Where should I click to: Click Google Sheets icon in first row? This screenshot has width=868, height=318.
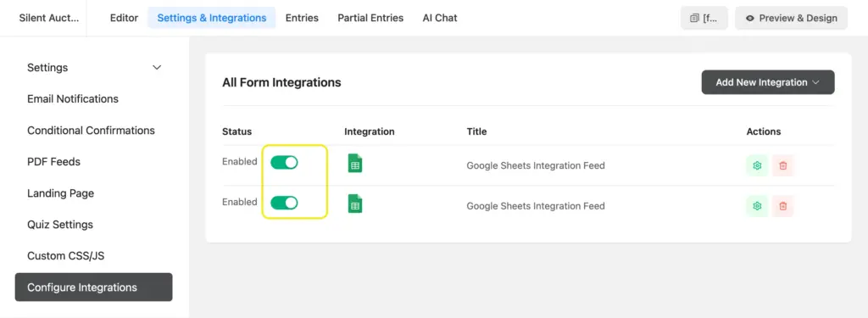click(x=355, y=164)
